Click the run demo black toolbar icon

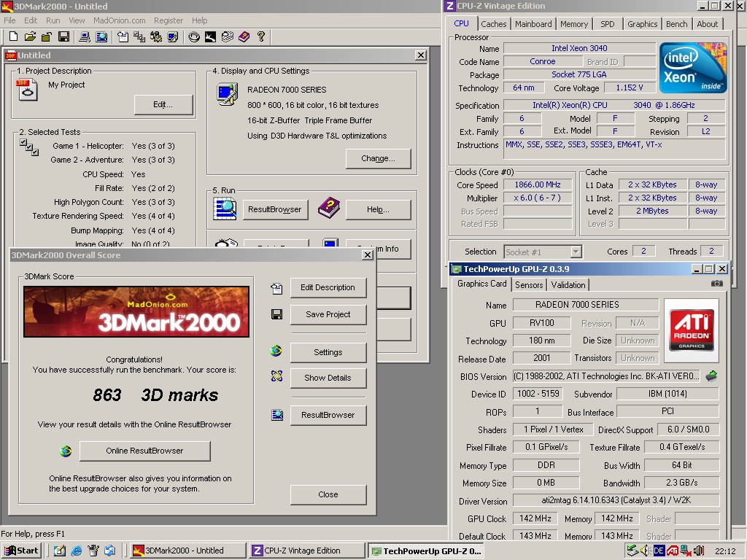tap(211, 36)
